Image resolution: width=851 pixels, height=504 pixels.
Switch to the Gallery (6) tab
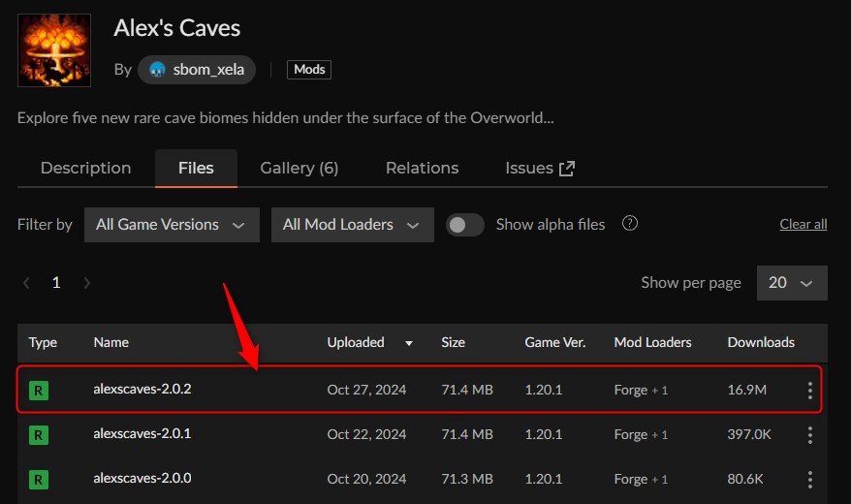tap(299, 169)
